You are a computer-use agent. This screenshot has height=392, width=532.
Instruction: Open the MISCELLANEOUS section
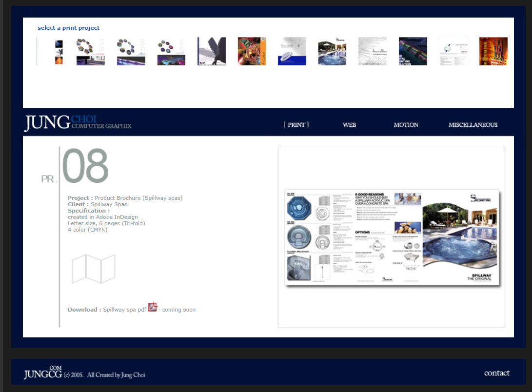[473, 125]
